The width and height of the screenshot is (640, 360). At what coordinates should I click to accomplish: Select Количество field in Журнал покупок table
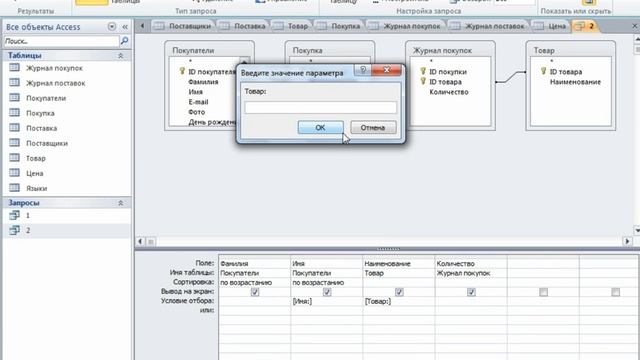tap(449, 92)
